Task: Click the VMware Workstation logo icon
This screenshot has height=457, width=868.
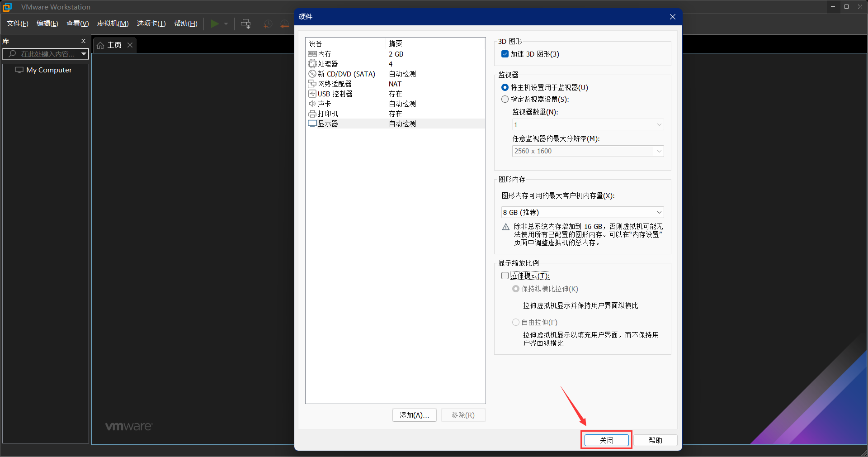Action: (7, 7)
